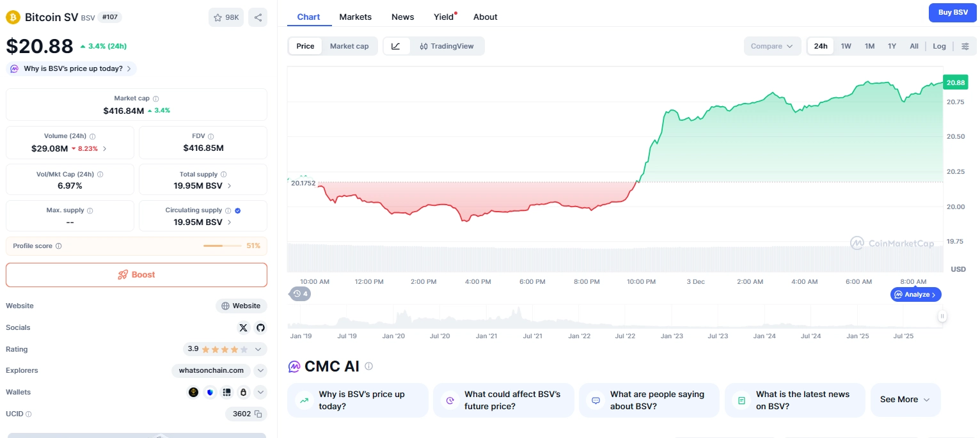The image size is (980, 438).
Task: Switch to line chart icon view
Action: (396, 46)
